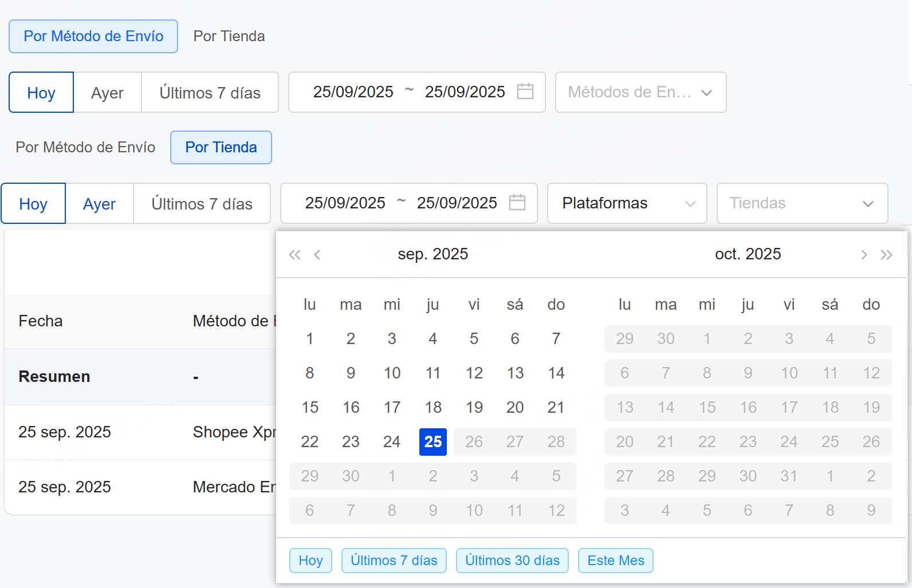The image size is (912, 588).
Task: Select September 18 in the calendar
Action: point(433,408)
